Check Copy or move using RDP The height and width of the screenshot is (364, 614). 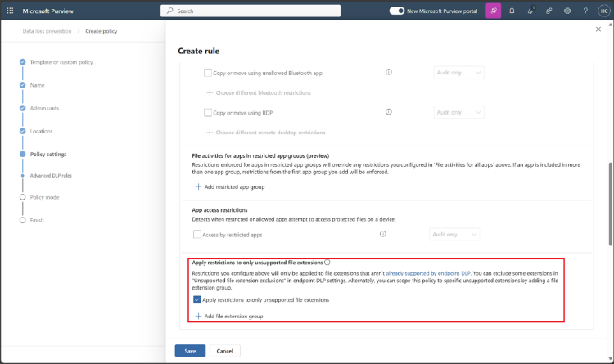click(x=208, y=113)
